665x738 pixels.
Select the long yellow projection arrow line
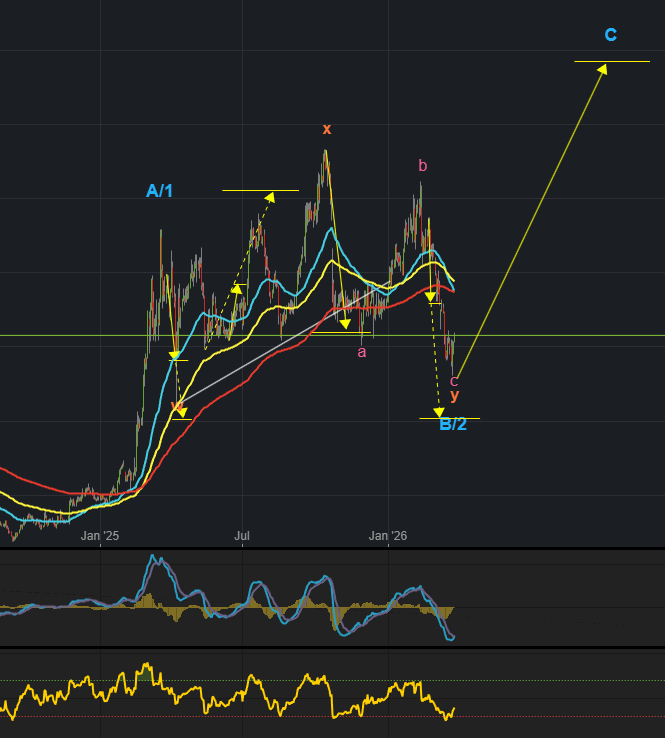point(530,220)
